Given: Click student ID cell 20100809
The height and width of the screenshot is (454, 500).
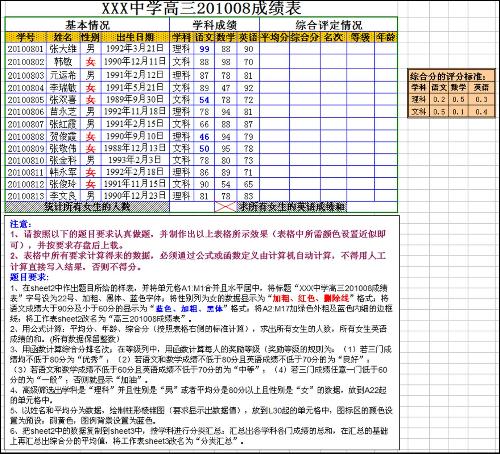Looking at the screenshot, I should click(x=26, y=148).
